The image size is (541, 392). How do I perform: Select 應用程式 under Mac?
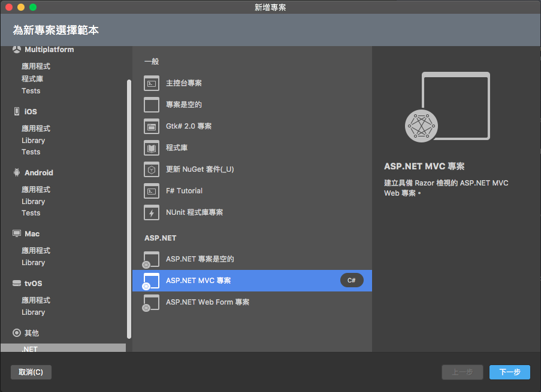tap(36, 250)
